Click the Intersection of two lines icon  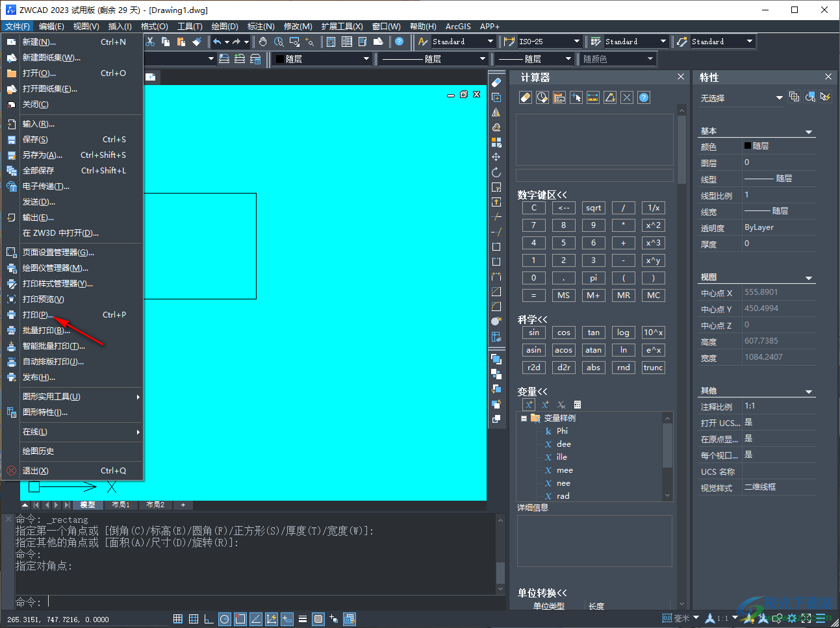pos(627,97)
